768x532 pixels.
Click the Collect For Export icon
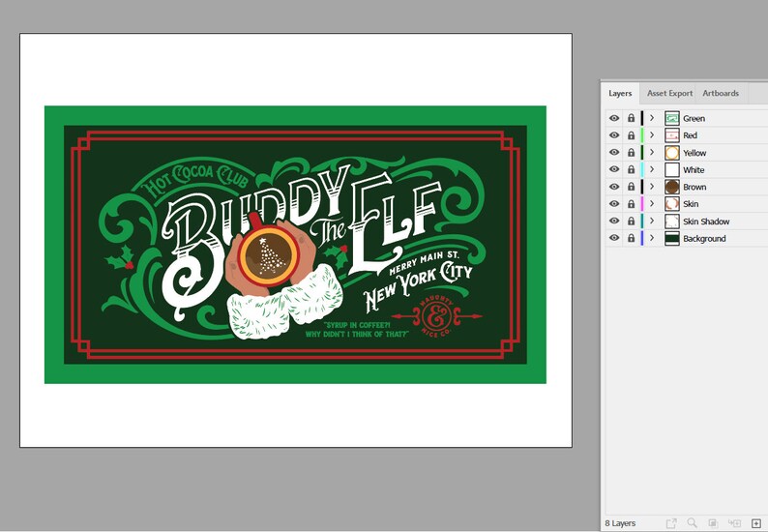pos(671,523)
